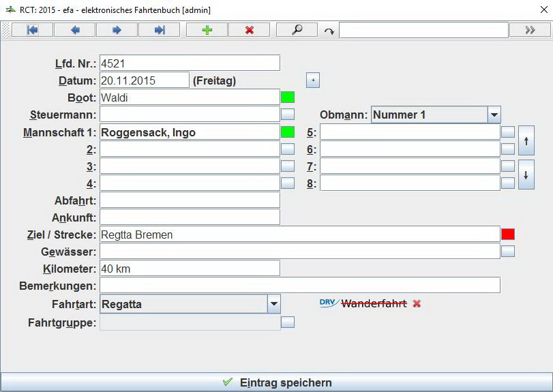Open the Obmann dropdown list
553x392 pixels.
coord(494,115)
